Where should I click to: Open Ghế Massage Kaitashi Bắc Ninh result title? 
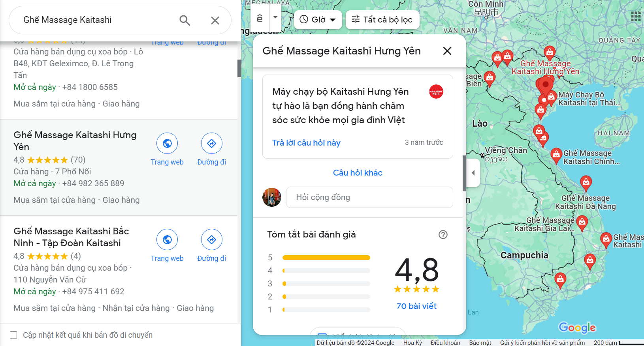point(71,237)
